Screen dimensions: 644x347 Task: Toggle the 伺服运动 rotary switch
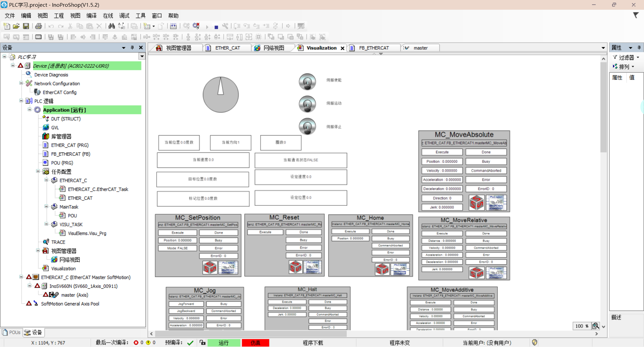pos(307,104)
